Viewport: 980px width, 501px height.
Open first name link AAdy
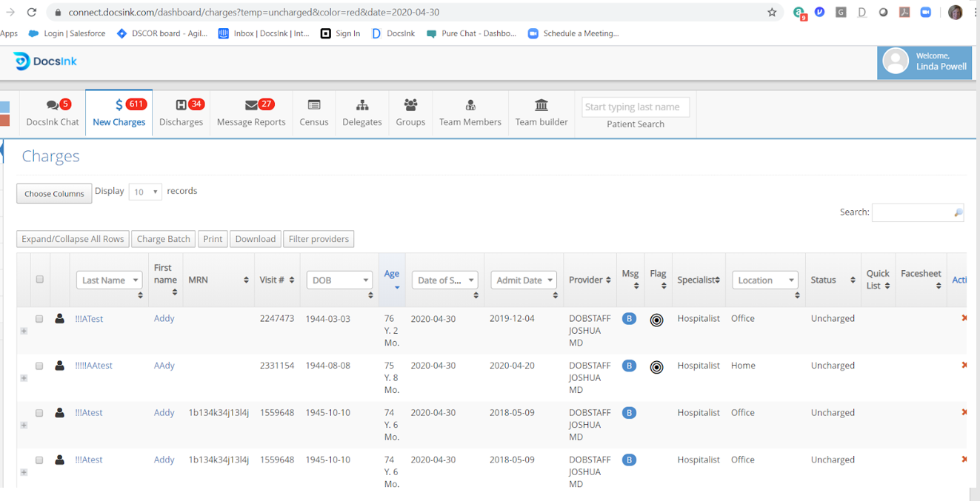coord(164,366)
